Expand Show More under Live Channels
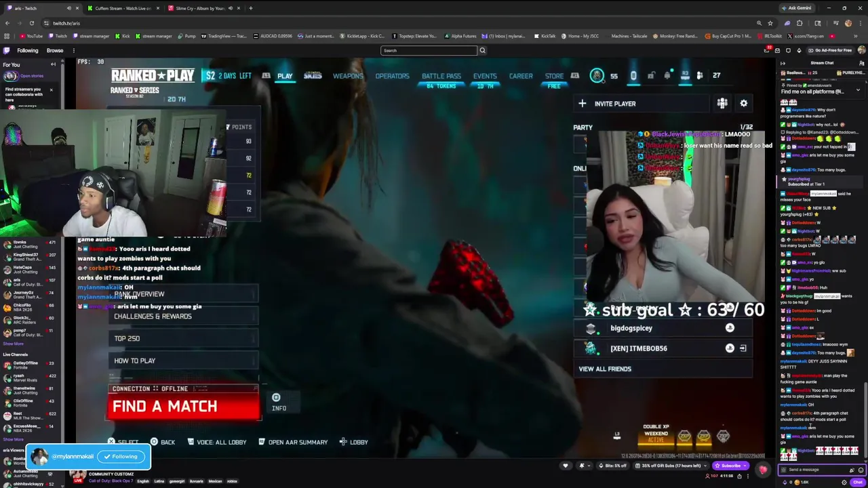 tap(14, 439)
